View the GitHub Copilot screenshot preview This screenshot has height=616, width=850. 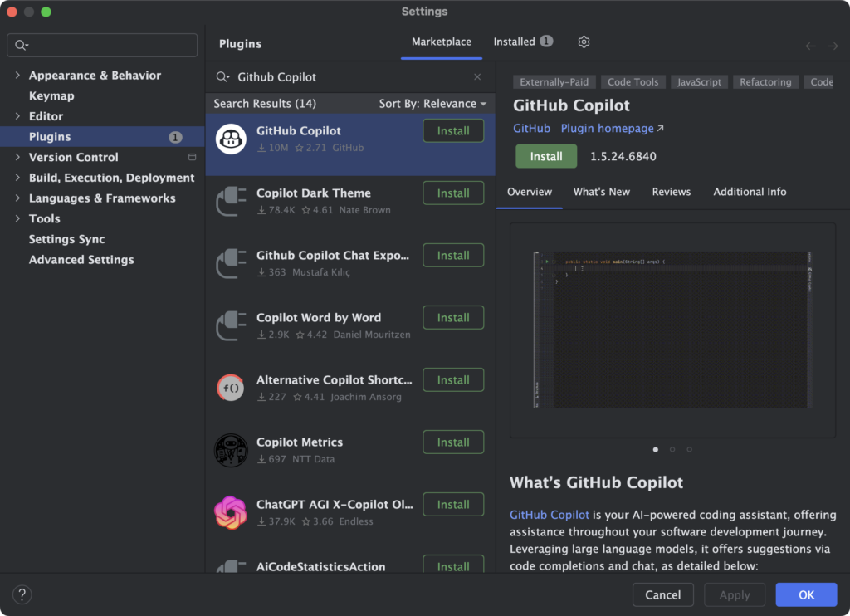point(672,330)
